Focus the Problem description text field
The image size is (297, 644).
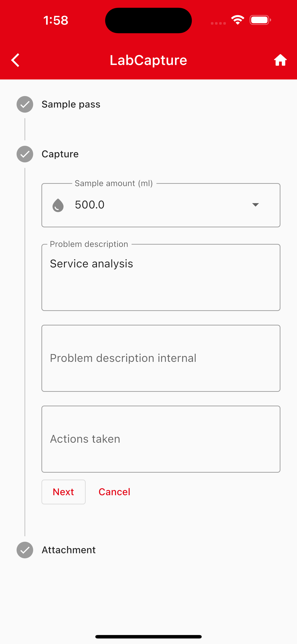[161, 278]
